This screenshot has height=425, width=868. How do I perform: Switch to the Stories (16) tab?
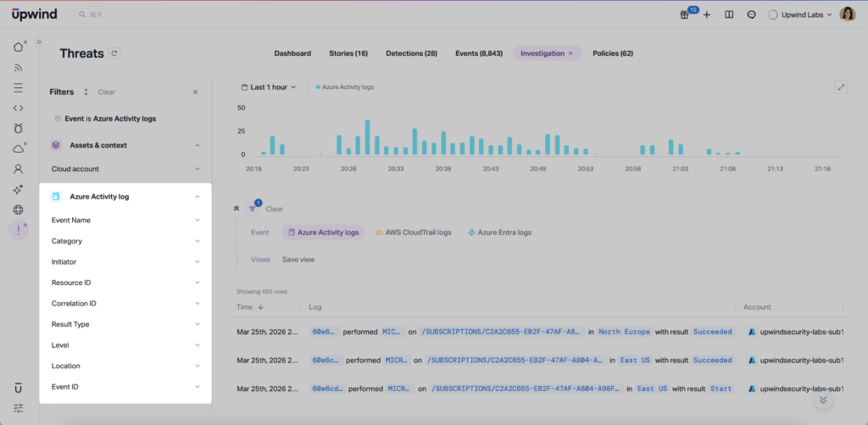tap(348, 53)
